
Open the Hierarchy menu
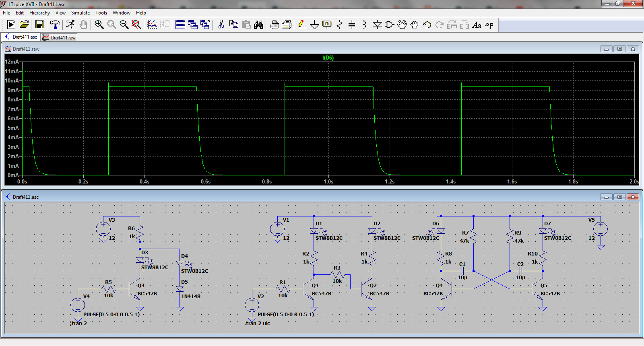click(x=39, y=13)
